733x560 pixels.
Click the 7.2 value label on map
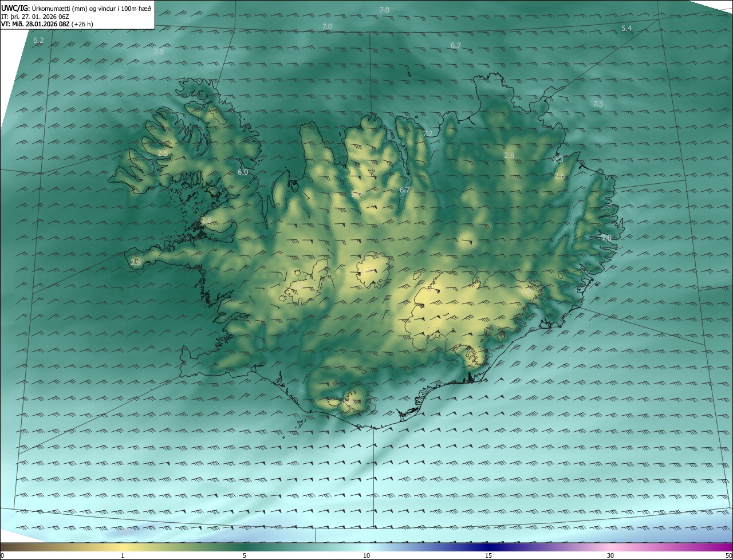(x=428, y=133)
